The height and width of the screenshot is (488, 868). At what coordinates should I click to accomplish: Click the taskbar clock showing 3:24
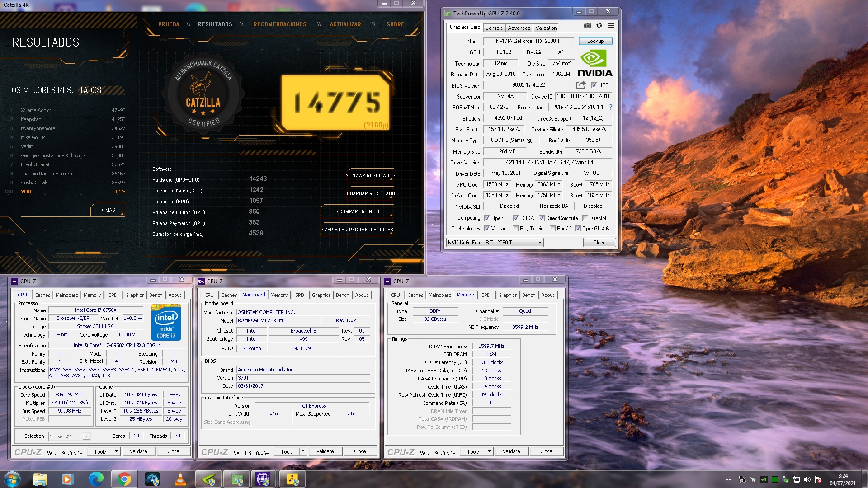point(842,479)
